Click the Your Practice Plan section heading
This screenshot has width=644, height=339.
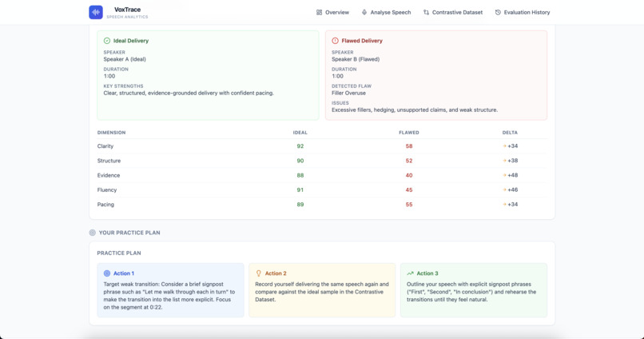point(129,233)
